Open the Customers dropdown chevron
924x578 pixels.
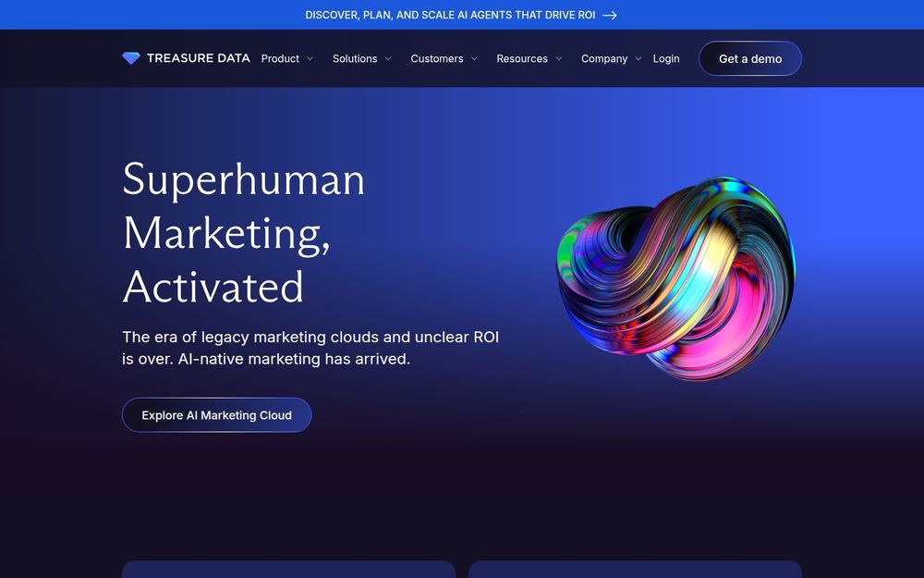tap(474, 59)
